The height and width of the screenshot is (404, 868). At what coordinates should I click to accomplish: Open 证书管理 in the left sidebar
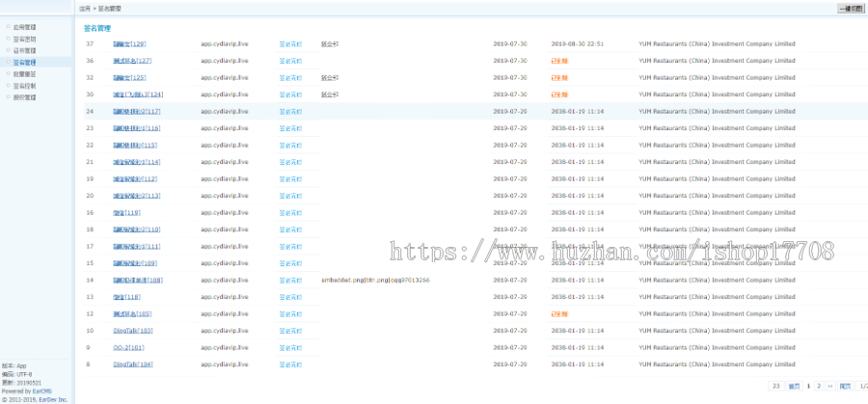(x=24, y=50)
